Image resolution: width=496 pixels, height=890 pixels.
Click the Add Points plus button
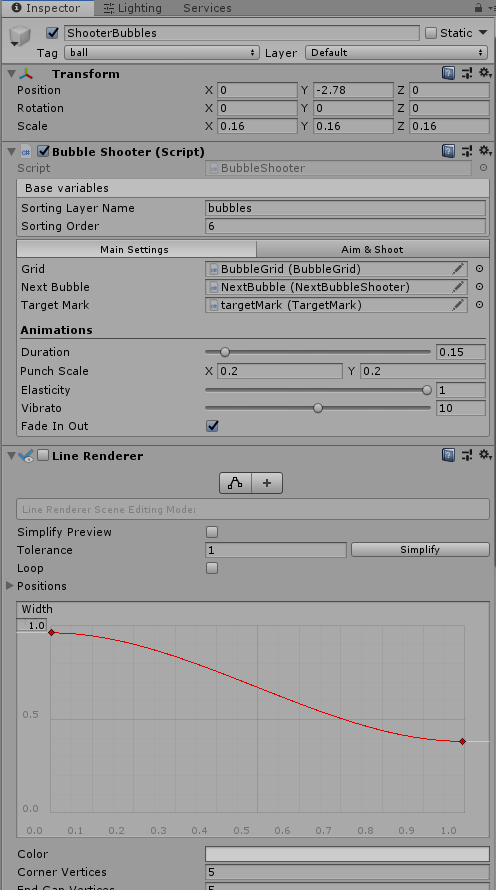click(x=267, y=483)
